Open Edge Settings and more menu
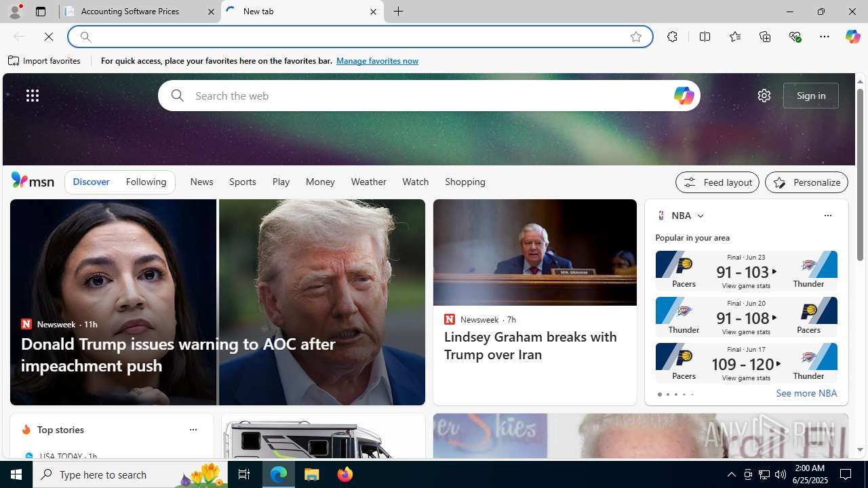The image size is (868, 488). click(825, 37)
